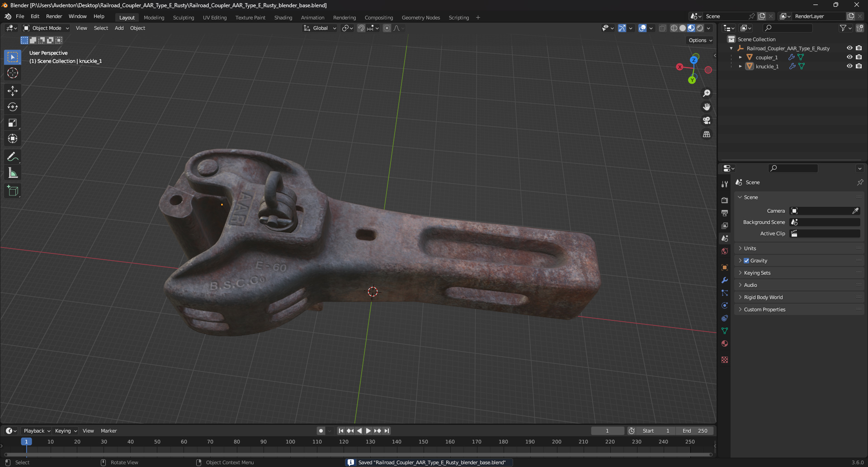Jump to the end frame
This screenshot has width=868, height=467.
pos(387,431)
